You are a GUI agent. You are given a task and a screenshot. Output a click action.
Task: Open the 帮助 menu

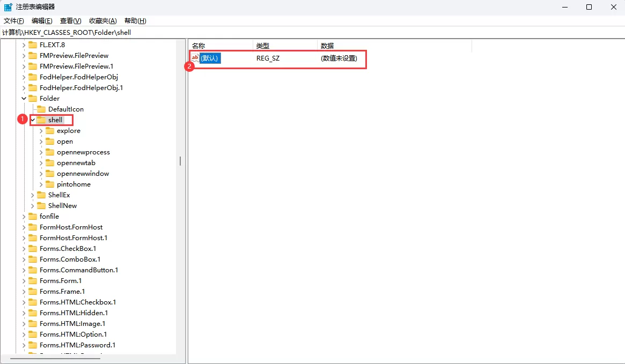click(x=134, y=20)
